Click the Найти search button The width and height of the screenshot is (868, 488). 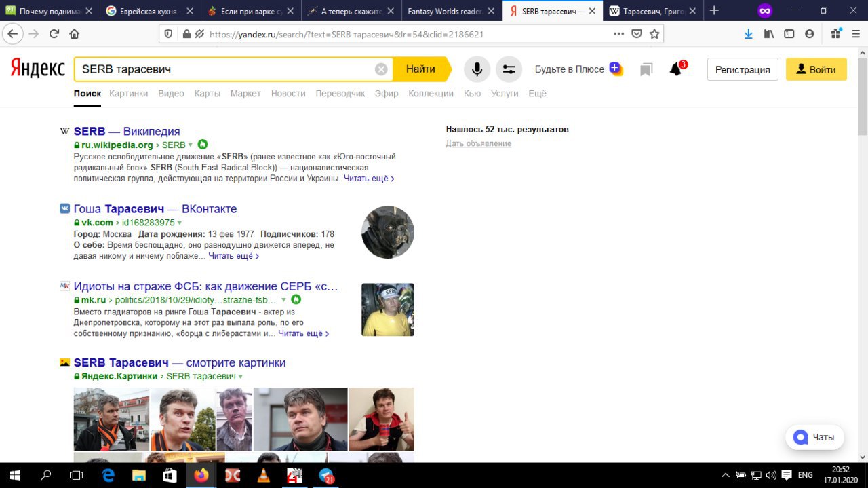click(420, 69)
